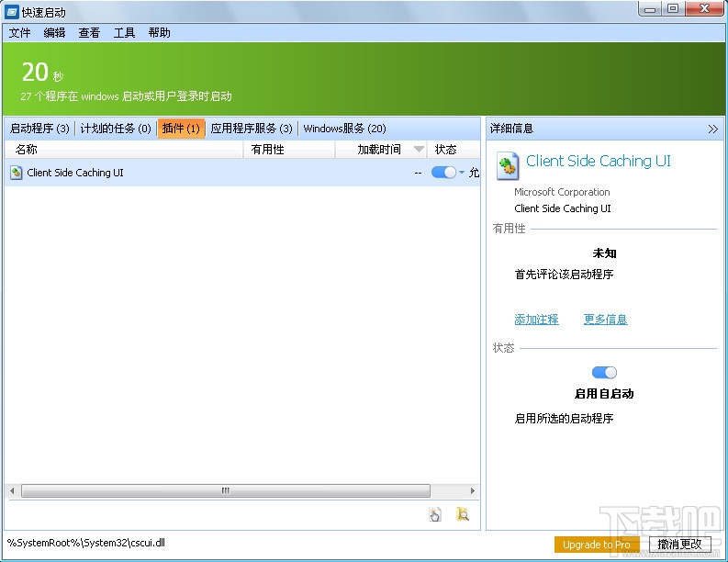This screenshot has height=562, width=728.
Task: Click the Upgrade to Pro button
Action: click(597, 545)
